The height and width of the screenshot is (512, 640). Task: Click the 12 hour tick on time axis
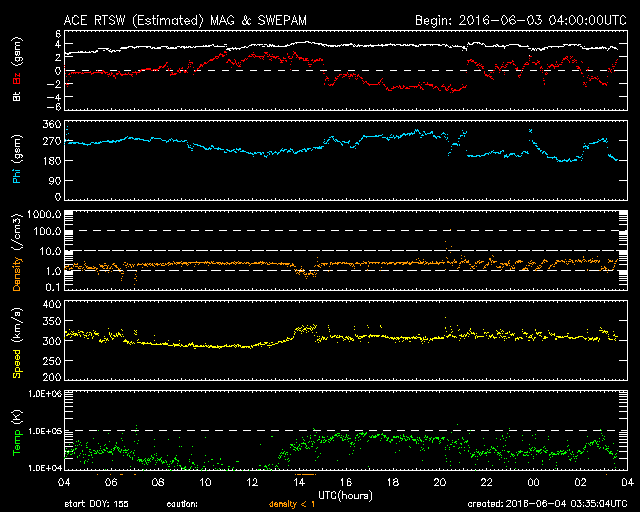252,481
